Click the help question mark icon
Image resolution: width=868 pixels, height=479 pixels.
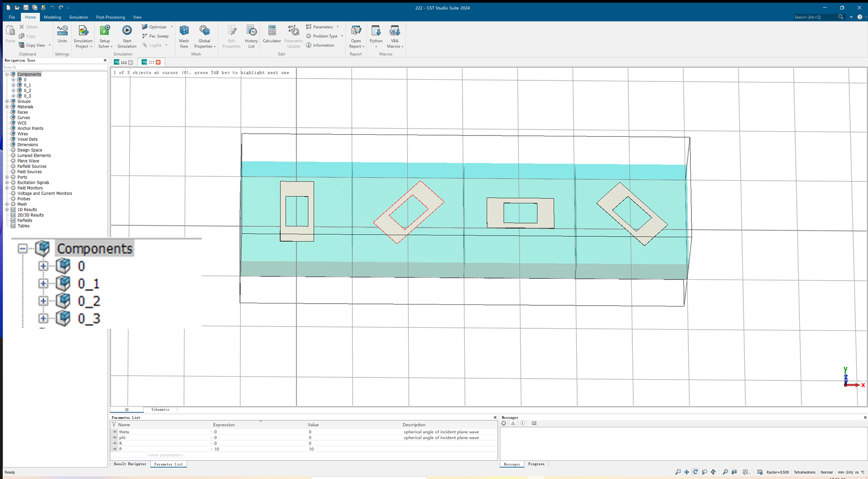[860, 17]
